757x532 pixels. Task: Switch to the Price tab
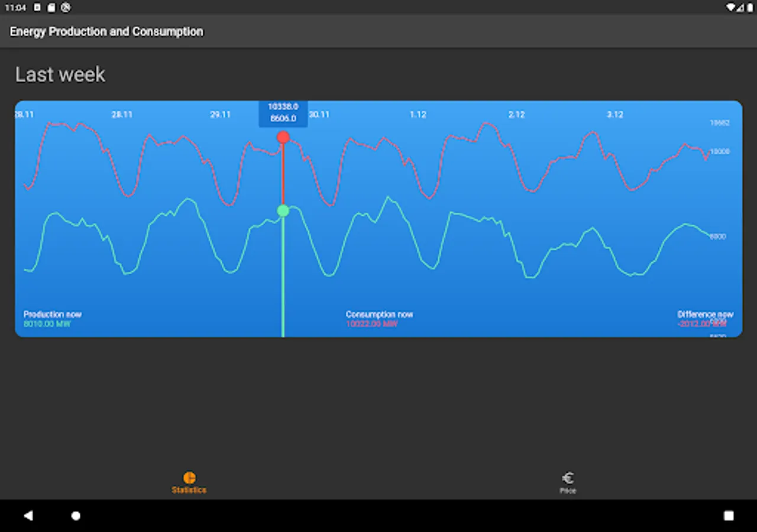tap(568, 482)
